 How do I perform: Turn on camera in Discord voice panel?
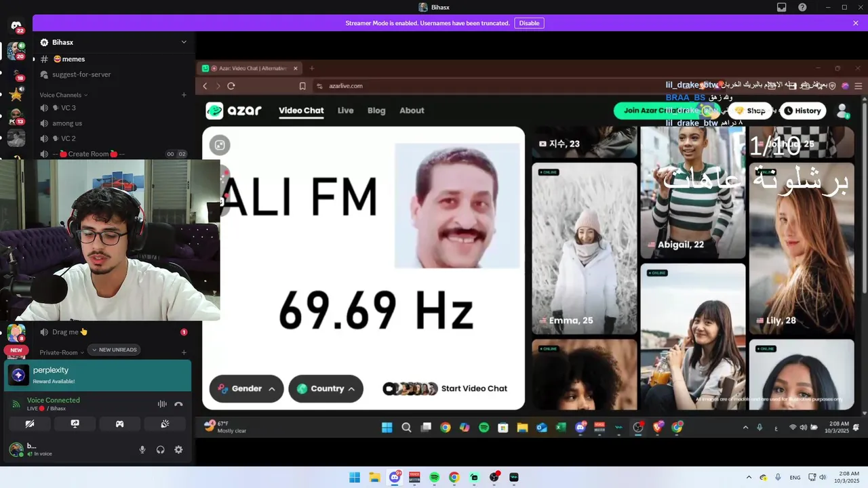pos(30,424)
